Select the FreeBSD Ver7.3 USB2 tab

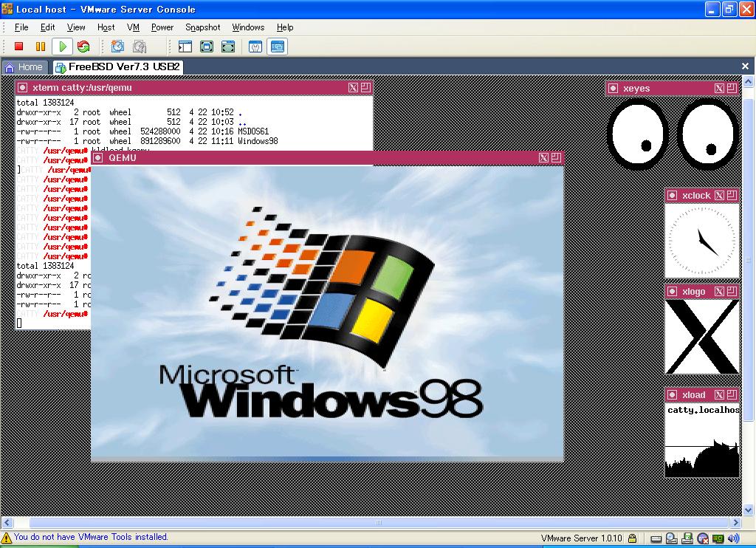coord(118,66)
